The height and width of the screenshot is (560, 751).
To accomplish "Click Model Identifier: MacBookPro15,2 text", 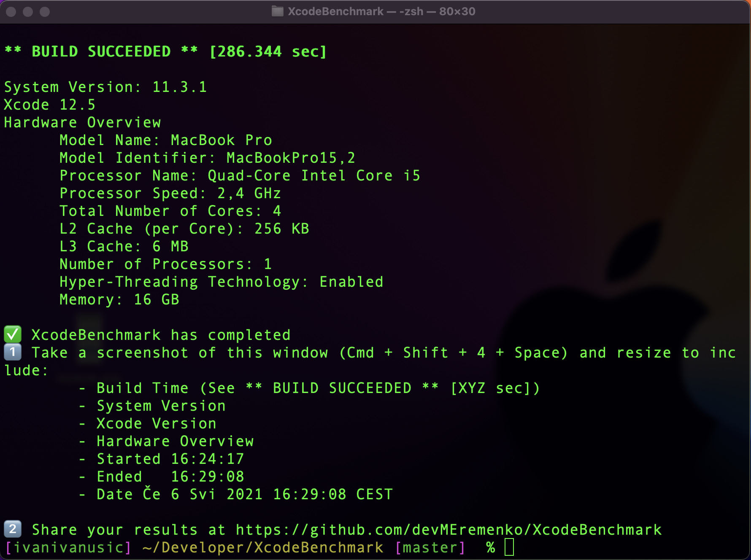I will click(208, 158).
